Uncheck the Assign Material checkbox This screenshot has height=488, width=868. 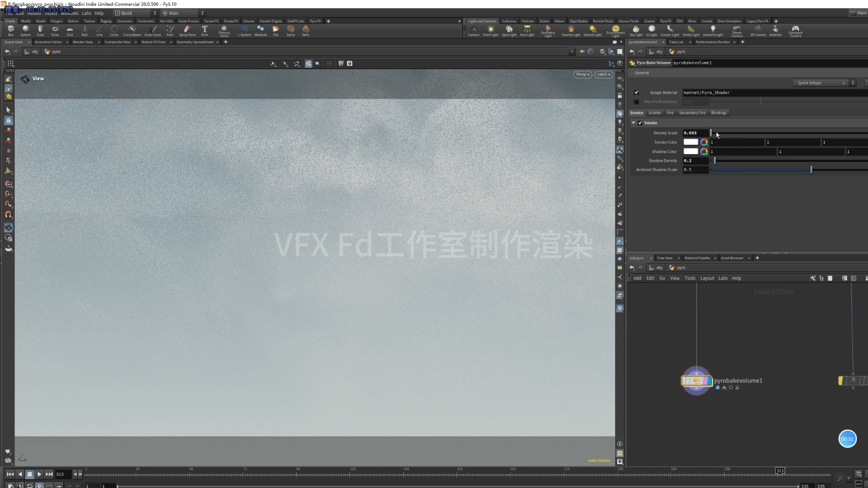(637, 93)
